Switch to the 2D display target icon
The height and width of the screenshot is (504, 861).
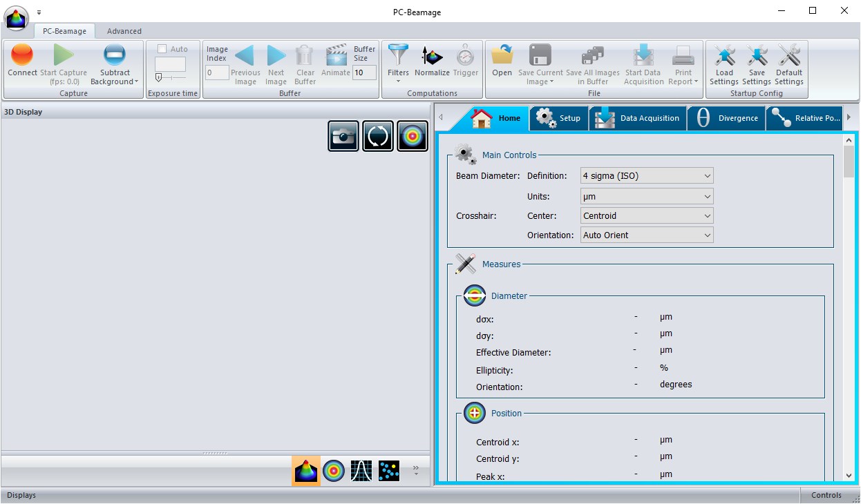coord(334,471)
